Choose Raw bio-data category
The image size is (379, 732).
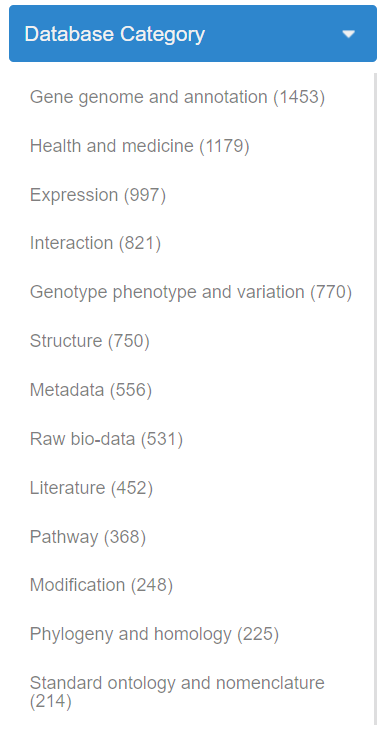[x=106, y=439]
